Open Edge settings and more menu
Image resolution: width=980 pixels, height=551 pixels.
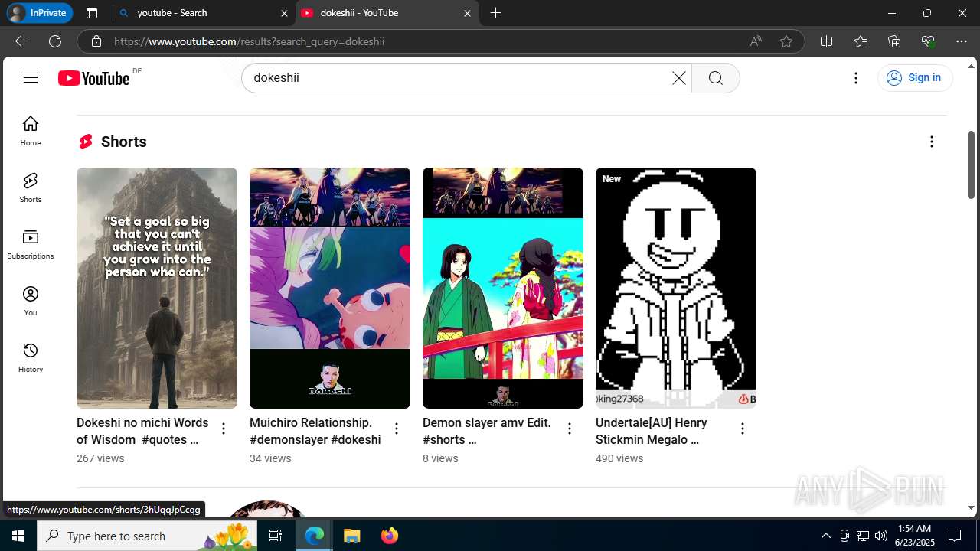962,41
